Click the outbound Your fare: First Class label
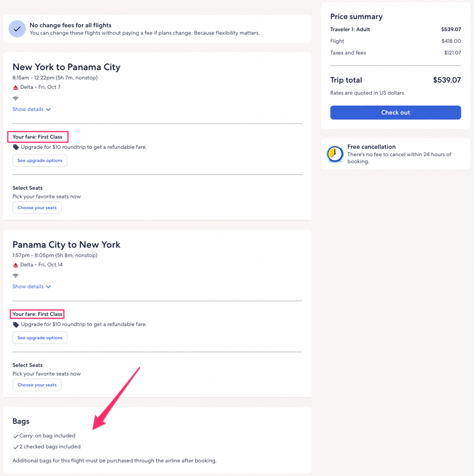The height and width of the screenshot is (476, 474). 38,137
